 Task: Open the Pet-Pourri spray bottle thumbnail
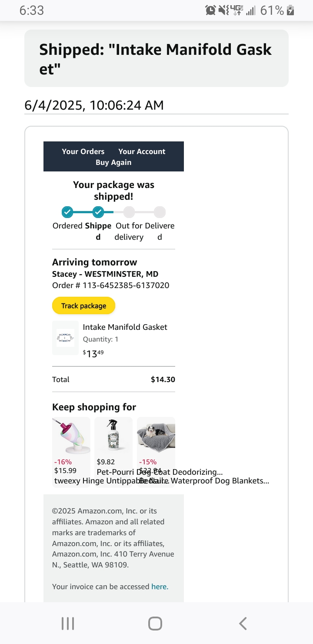click(113, 436)
